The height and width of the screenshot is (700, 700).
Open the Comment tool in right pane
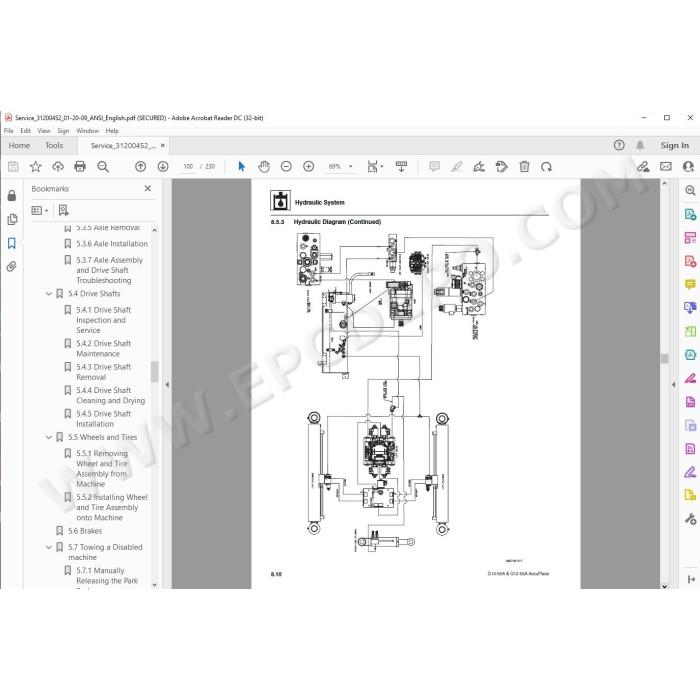(x=690, y=284)
